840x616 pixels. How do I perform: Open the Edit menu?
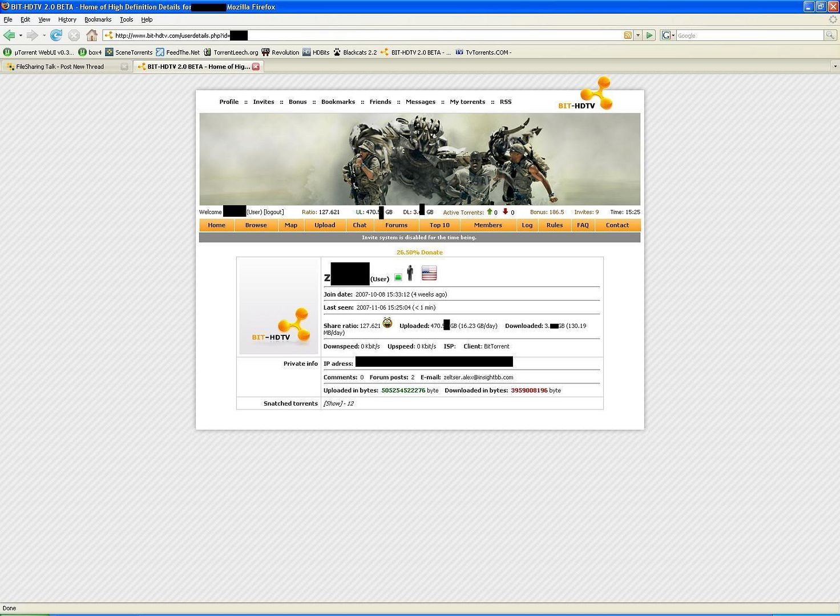click(25, 19)
